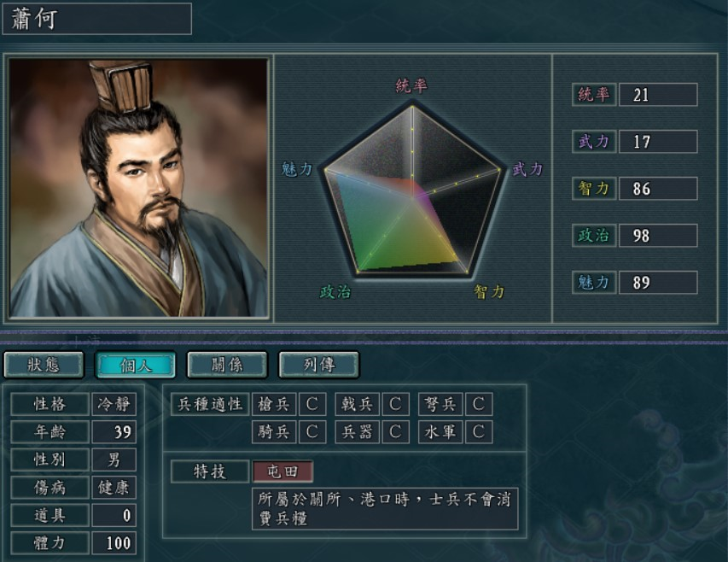Image resolution: width=728 pixels, height=562 pixels.
Task: Click the 性格 value 冷靜
Action: point(114,404)
